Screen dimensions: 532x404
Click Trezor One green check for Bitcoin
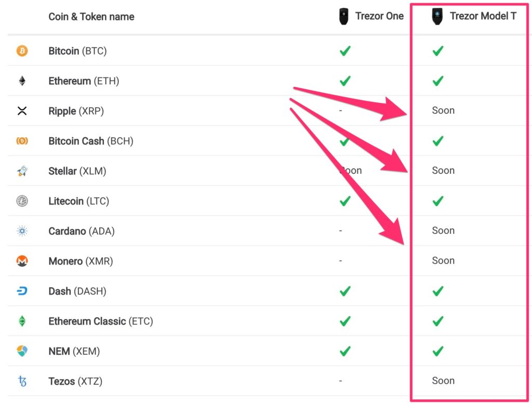click(x=345, y=51)
